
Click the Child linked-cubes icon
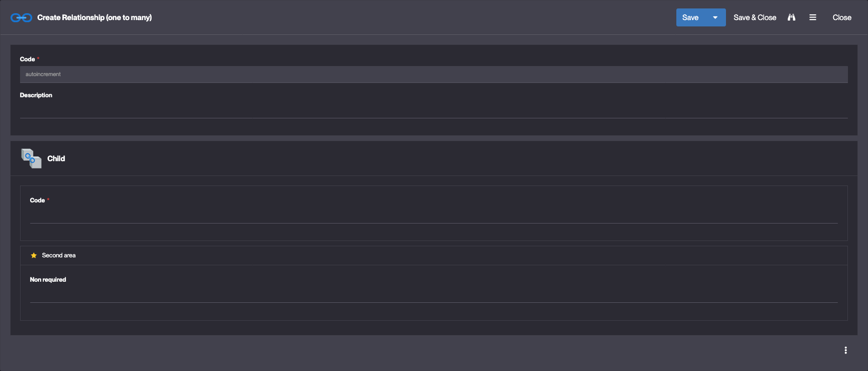(x=31, y=159)
